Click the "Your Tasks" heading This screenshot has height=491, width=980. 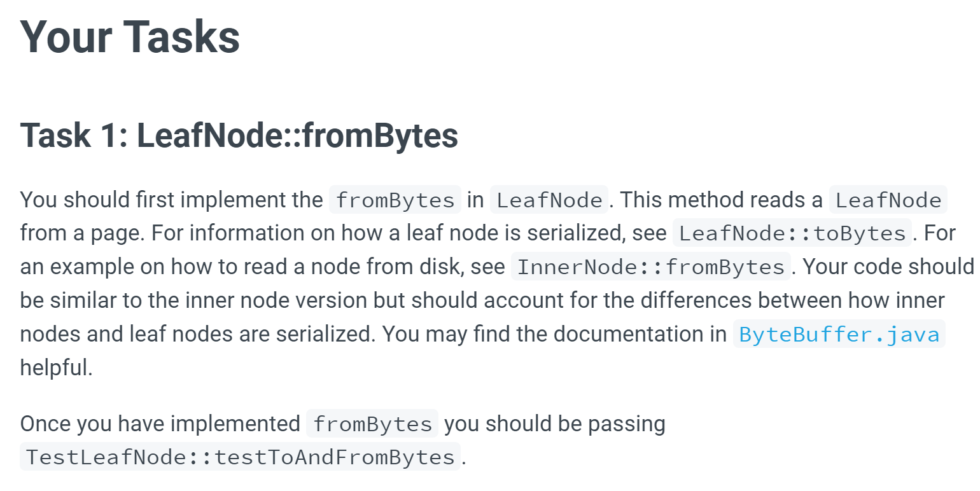point(130,36)
